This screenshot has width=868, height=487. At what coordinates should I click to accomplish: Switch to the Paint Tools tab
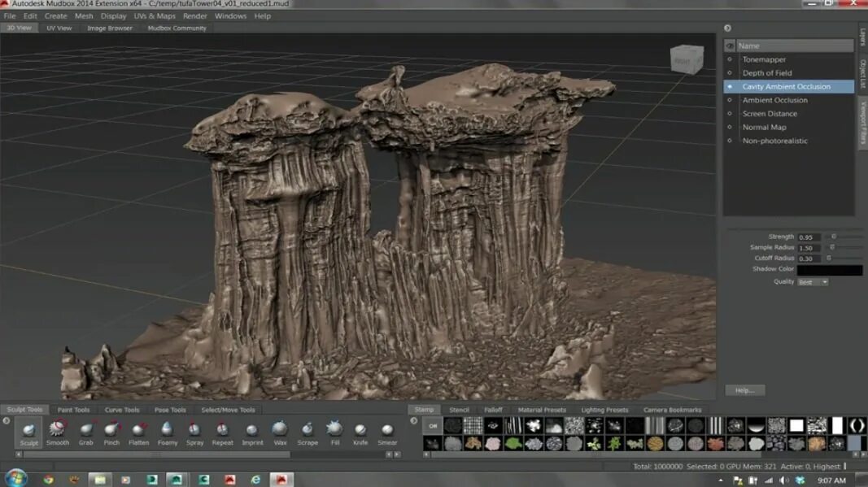(x=73, y=410)
